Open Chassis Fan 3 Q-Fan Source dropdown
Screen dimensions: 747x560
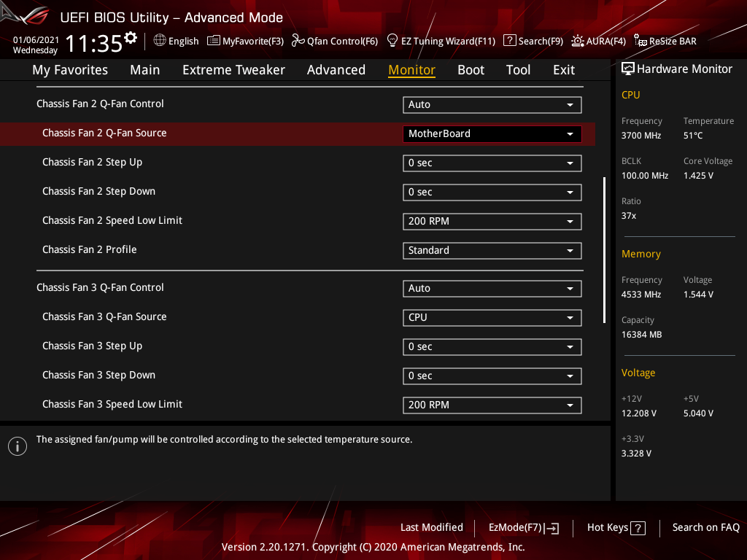[x=492, y=318]
